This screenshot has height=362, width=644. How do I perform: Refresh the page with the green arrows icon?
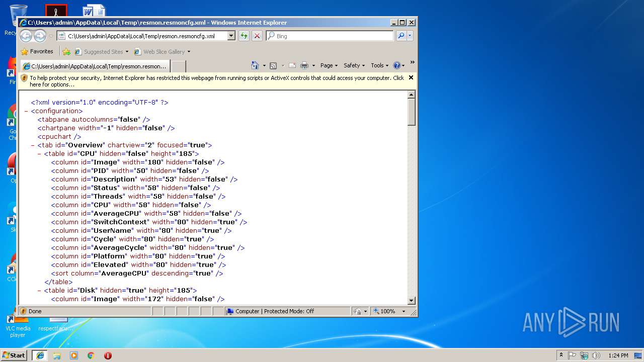pos(244,36)
